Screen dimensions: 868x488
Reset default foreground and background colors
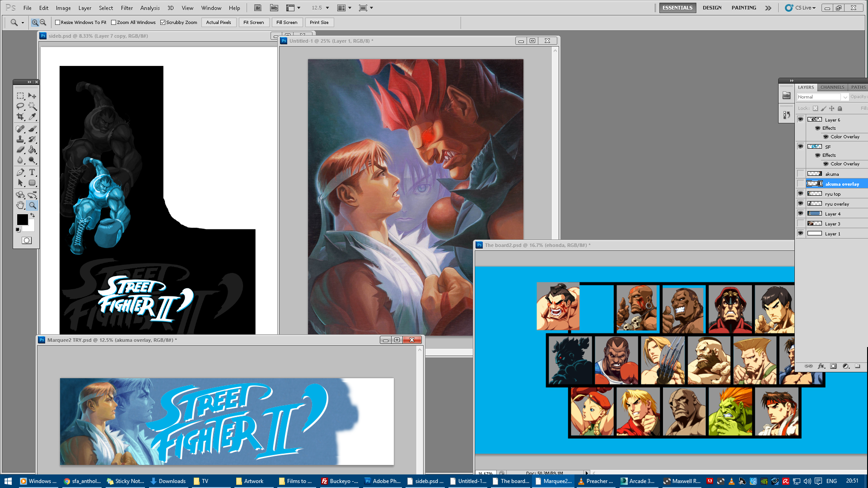point(18,230)
